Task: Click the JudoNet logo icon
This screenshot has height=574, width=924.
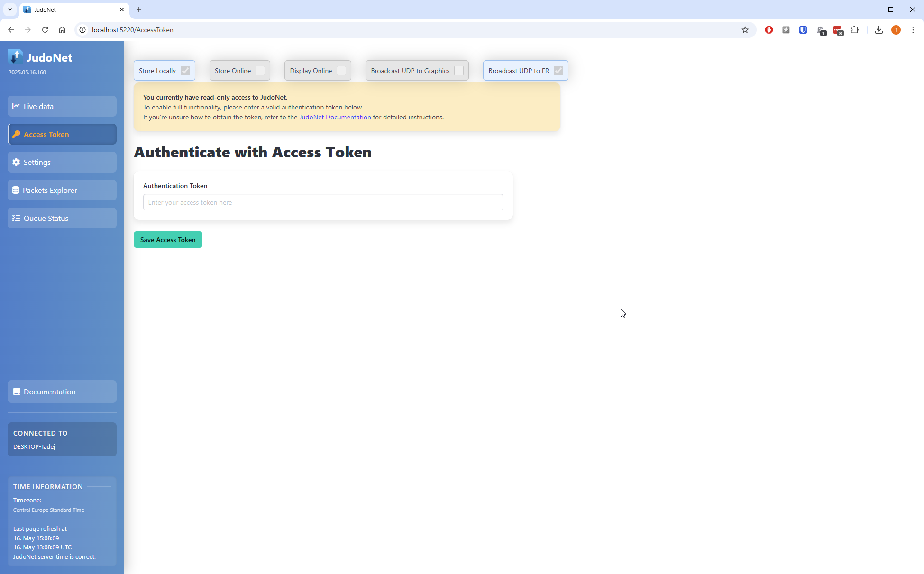Action: point(15,56)
